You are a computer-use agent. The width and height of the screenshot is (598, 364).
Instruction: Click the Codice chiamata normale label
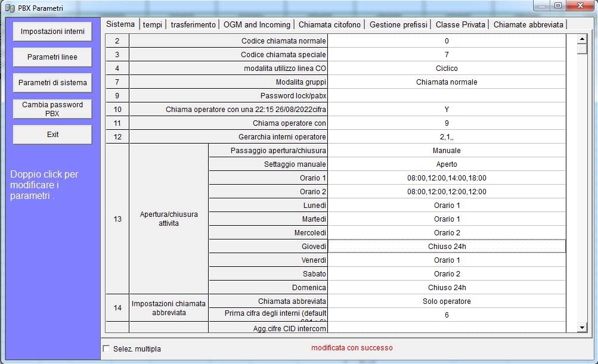228,41
